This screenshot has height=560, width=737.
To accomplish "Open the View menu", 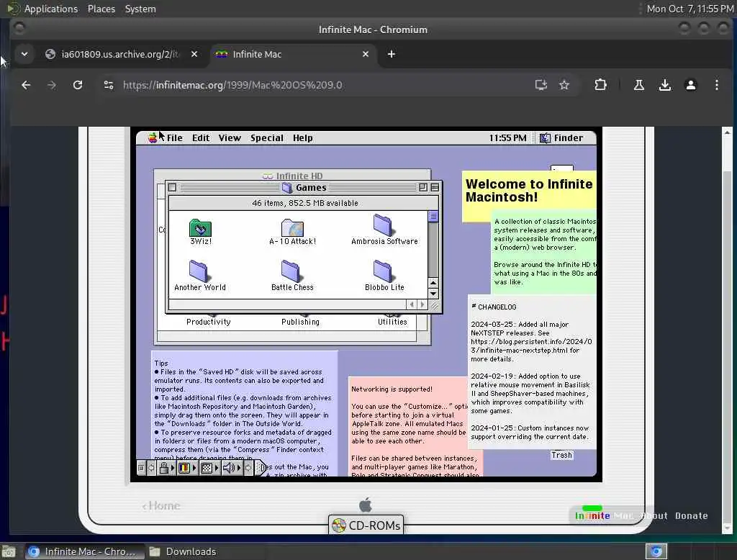I will [x=230, y=137].
